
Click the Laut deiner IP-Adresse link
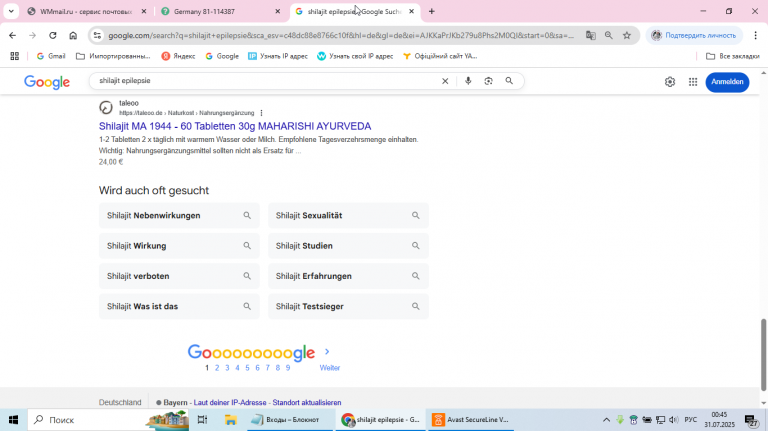[x=230, y=403]
